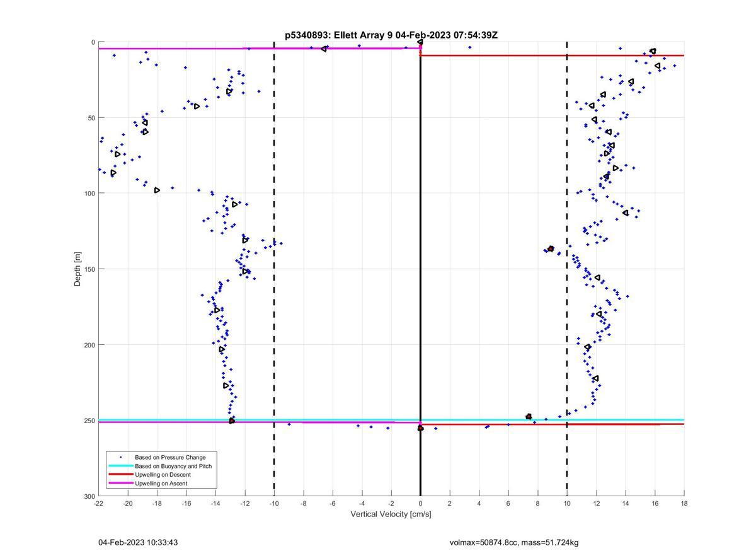Click the velocity axis tick label '-4'
This screenshot has height=558, width=756.
point(362,503)
